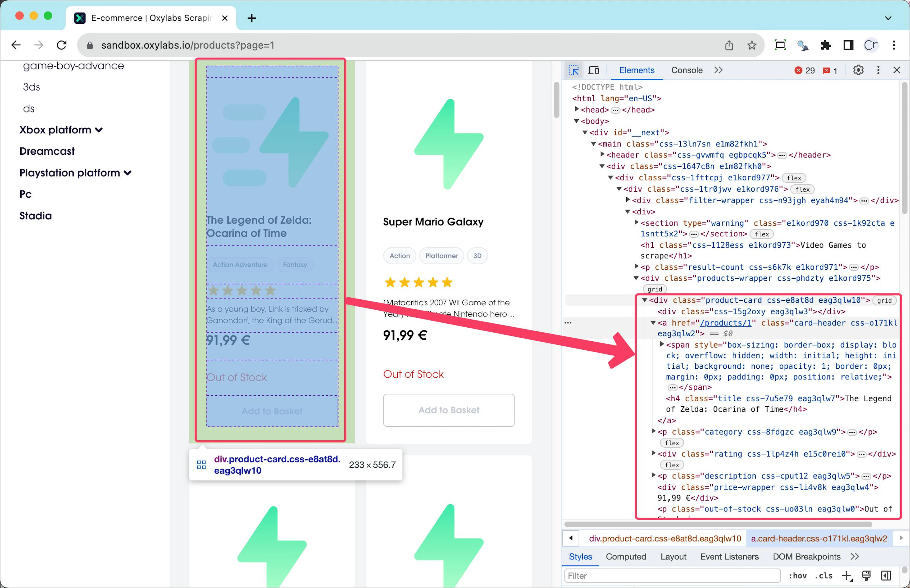Expand the Xbox platform category
This screenshot has width=910, height=588.
point(61,130)
